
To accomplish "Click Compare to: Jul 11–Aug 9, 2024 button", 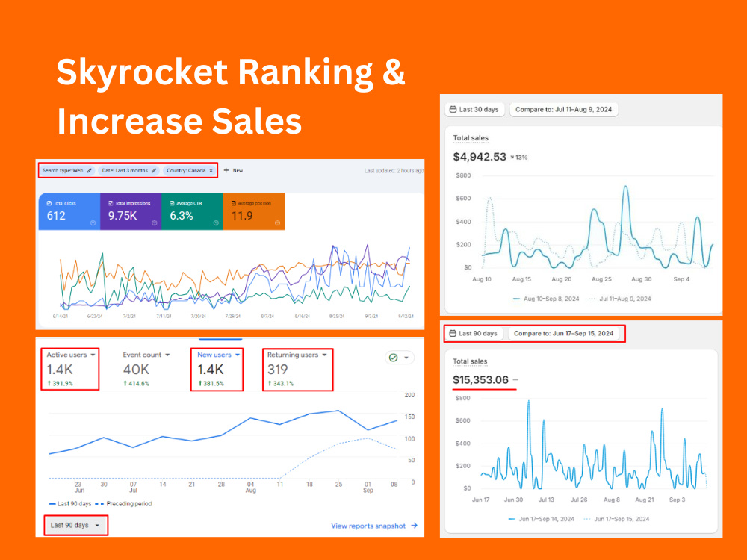I will 563,110.
